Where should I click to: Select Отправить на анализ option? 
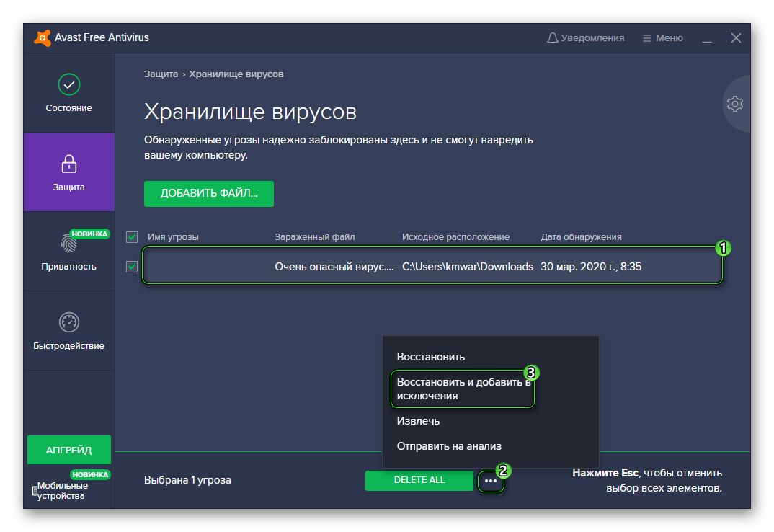click(449, 446)
